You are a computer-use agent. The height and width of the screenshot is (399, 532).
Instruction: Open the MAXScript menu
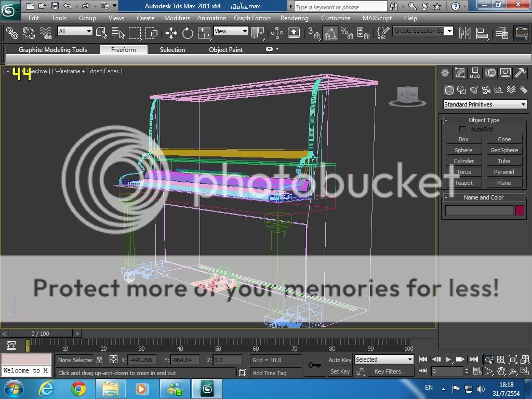(377, 18)
